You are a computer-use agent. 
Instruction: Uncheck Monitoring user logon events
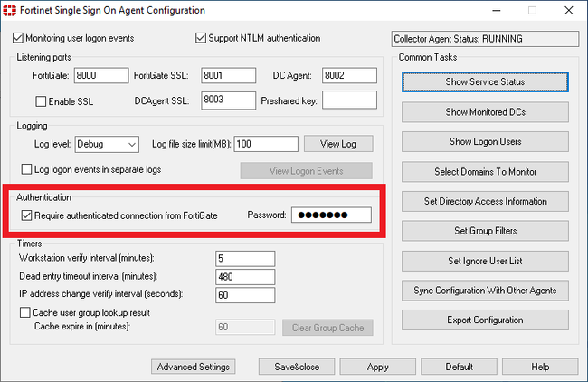pos(17,38)
